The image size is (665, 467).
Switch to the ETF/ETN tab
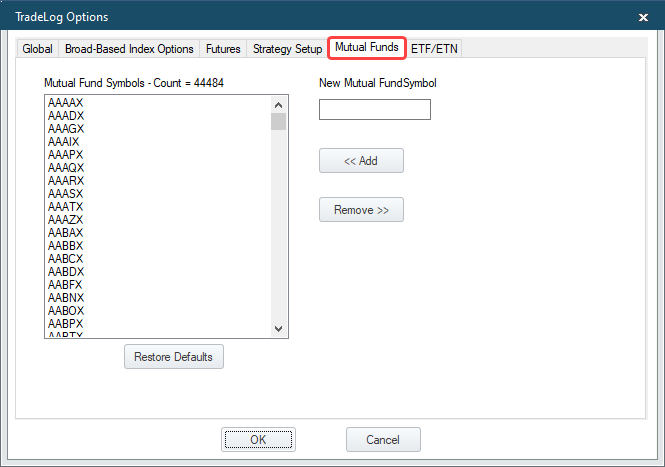(x=434, y=49)
